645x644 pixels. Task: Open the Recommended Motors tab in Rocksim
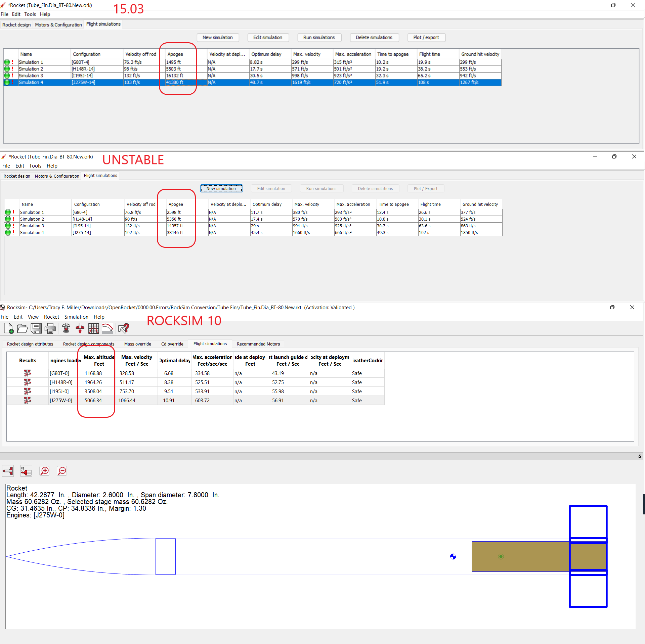[258, 344]
